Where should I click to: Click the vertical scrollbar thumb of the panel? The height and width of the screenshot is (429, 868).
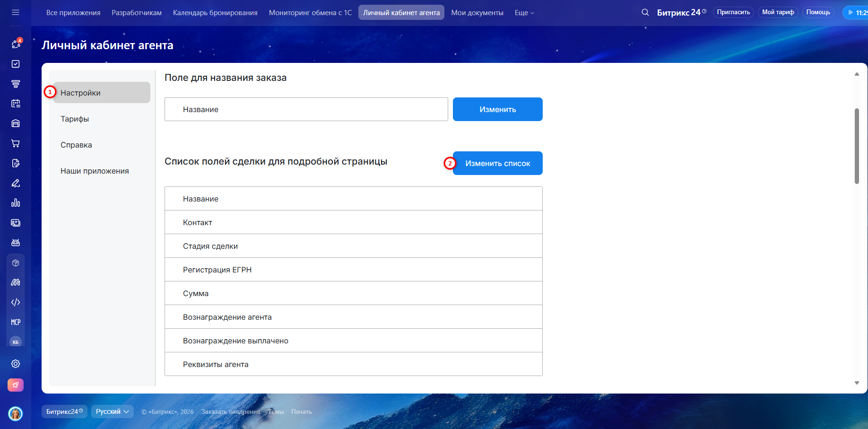[857, 146]
